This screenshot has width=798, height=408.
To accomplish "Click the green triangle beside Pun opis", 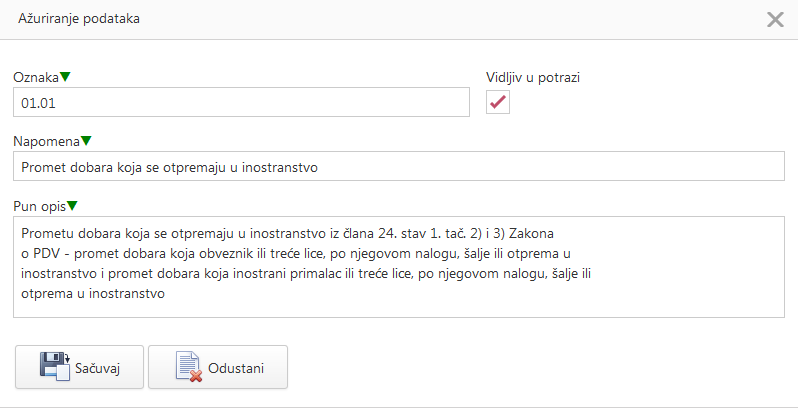I will click(x=73, y=206).
